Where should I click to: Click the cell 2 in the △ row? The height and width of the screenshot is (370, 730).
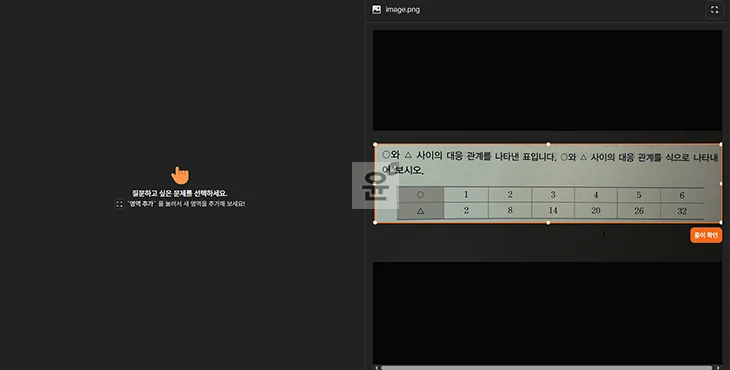(x=466, y=210)
